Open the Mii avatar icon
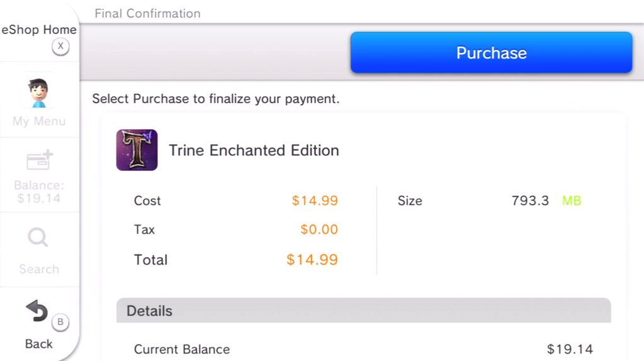This screenshot has width=644, height=361. click(x=38, y=93)
